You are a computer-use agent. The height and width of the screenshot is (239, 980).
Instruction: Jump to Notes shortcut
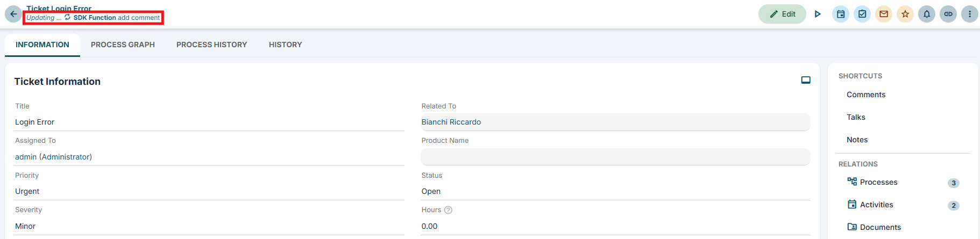(x=857, y=140)
